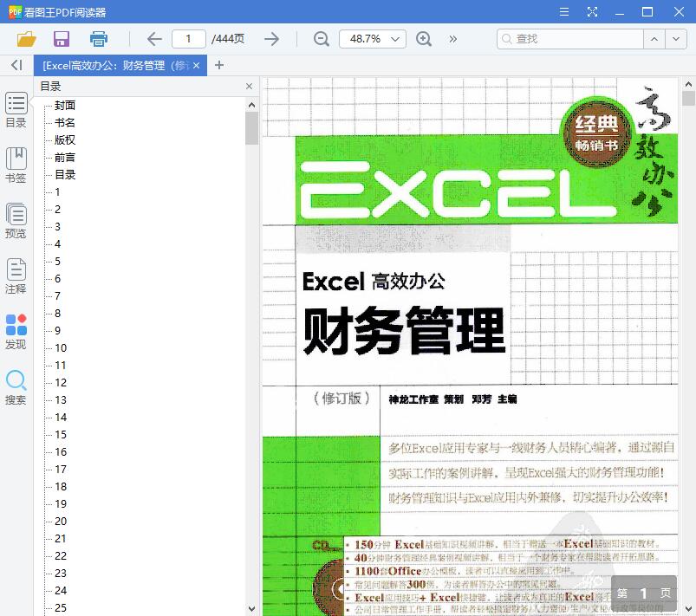This screenshot has height=616, width=696.
Task: Switch to the 书签 bookmarks panel
Action: [x=16, y=165]
